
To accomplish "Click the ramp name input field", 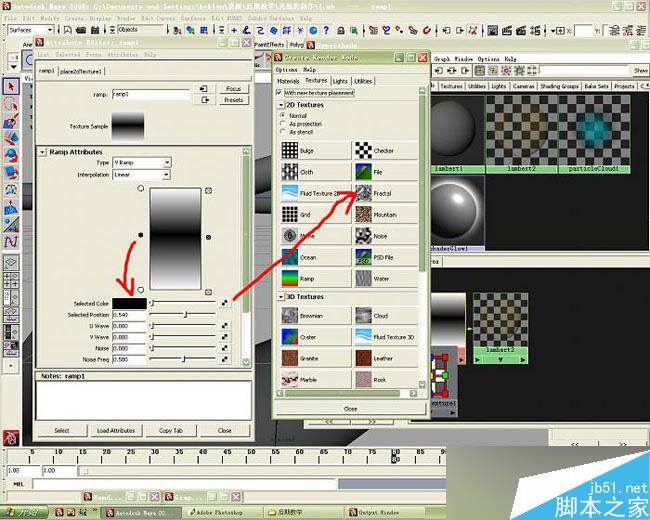I will 151,95.
